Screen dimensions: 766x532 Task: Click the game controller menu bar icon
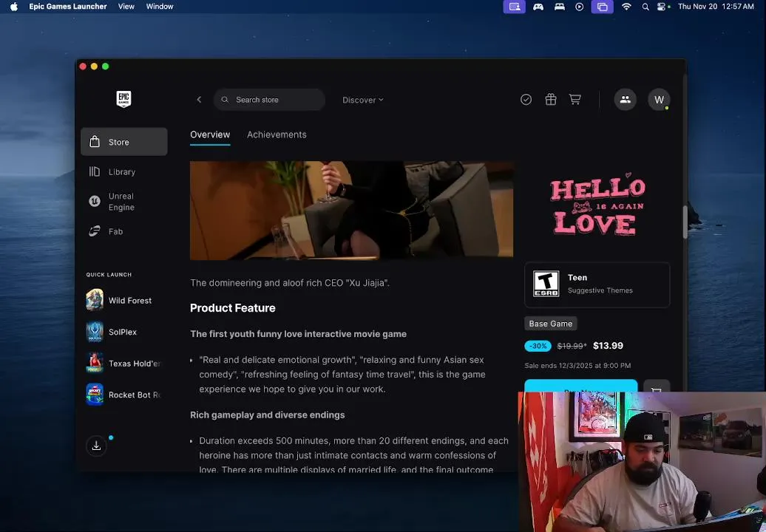(x=538, y=7)
